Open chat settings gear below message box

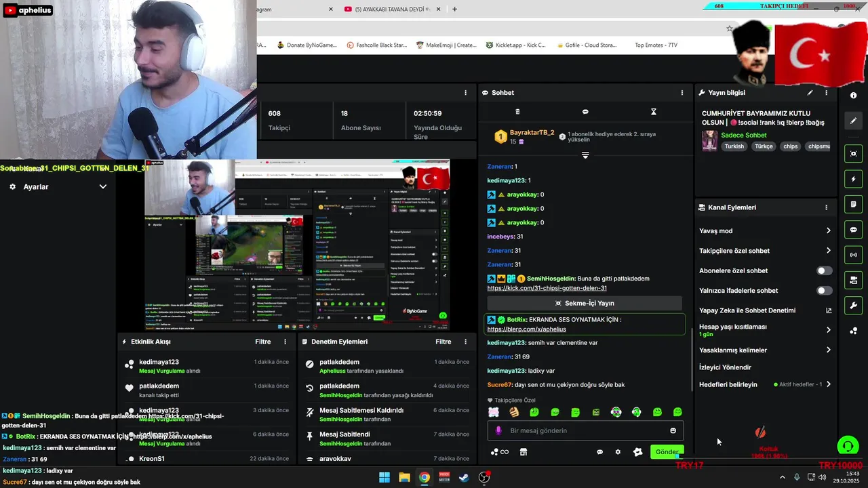coord(618,452)
